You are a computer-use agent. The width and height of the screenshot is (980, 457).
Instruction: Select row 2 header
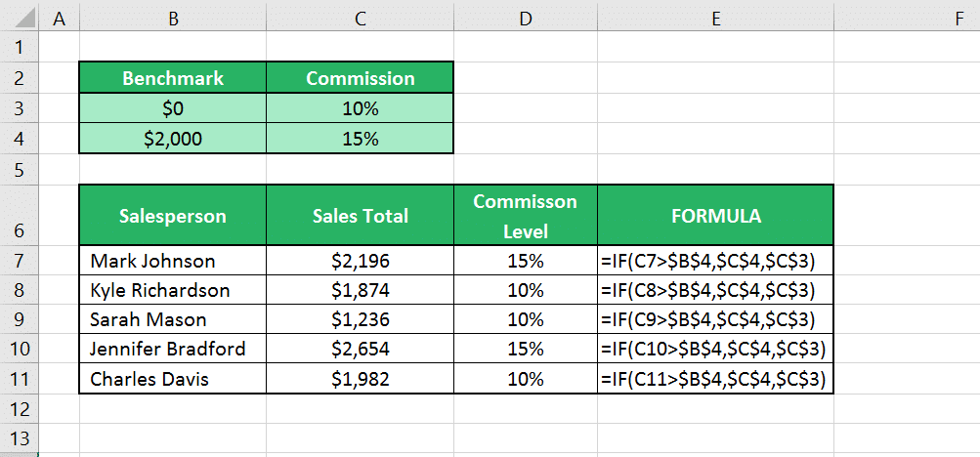pyautogui.click(x=19, y=78)
